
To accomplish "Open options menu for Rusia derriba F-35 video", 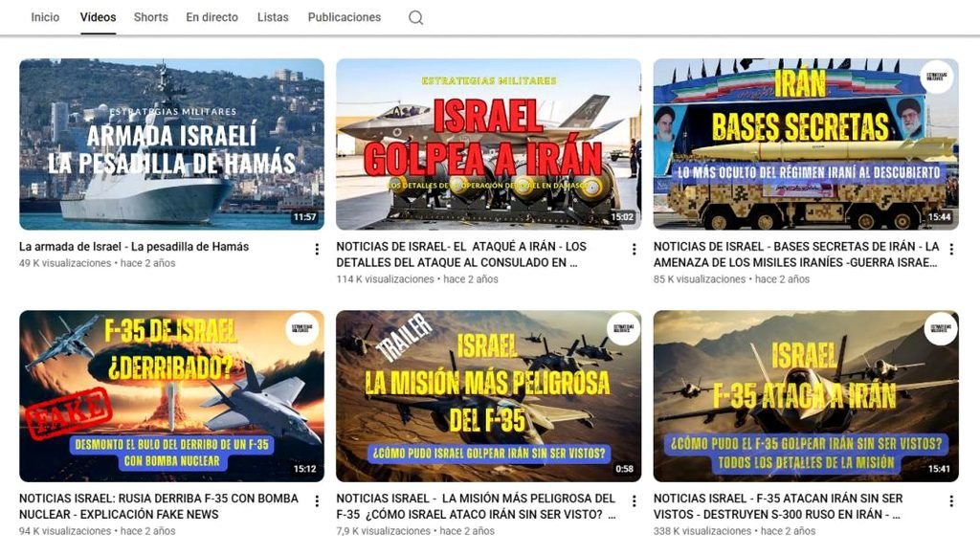I will (x=317, y=501).
